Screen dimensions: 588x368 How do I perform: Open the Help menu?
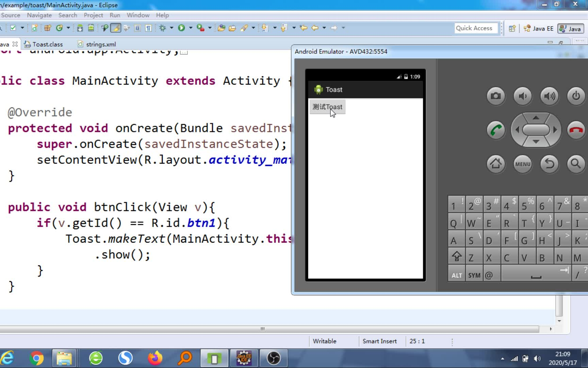[x=162, y=15]
